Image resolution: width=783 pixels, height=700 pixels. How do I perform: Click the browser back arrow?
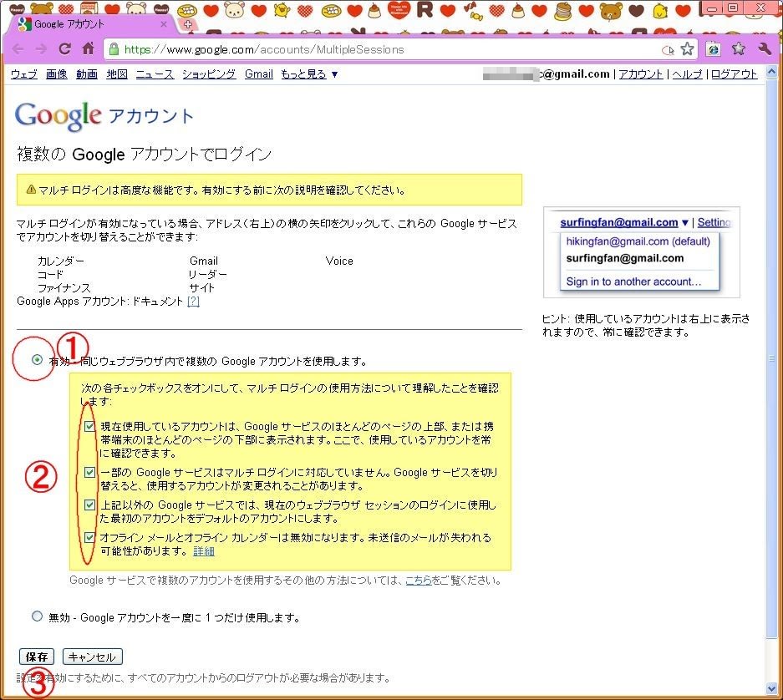(18, 49)
